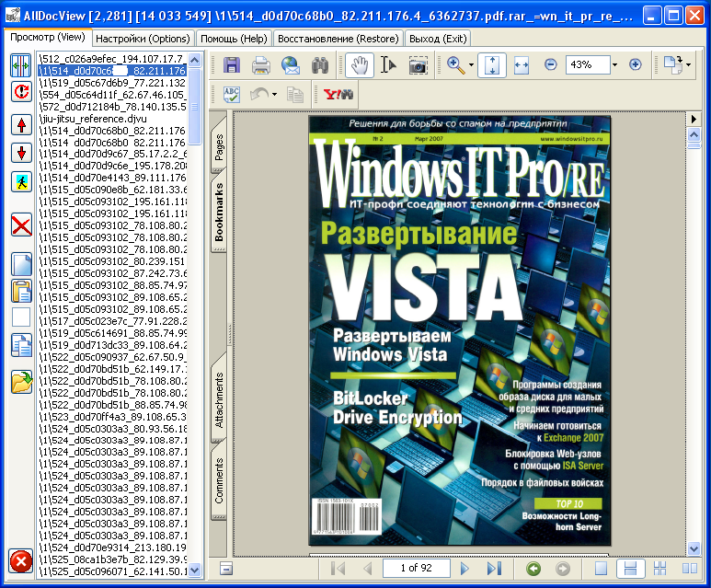711x588 pixels.
Task: Click the empty white box in sidebar
Action: pos(21,317)
